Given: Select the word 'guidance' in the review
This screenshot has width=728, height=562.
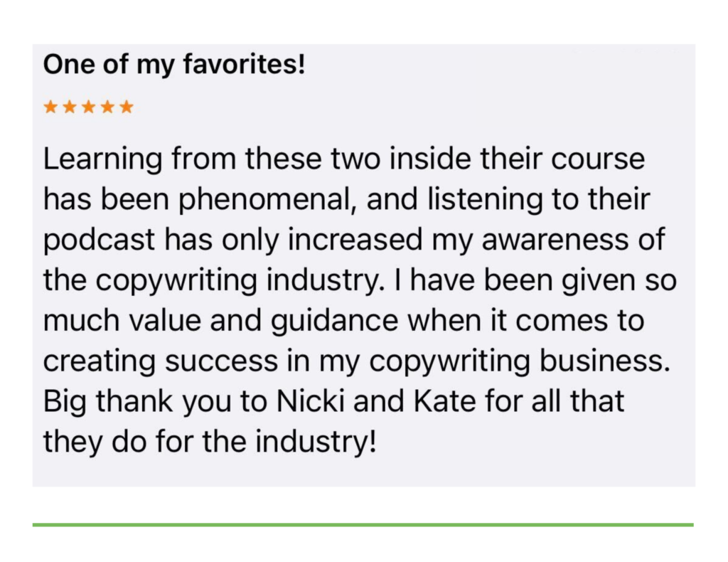Looking at the screenshot, I should click(x=334, y=322).
